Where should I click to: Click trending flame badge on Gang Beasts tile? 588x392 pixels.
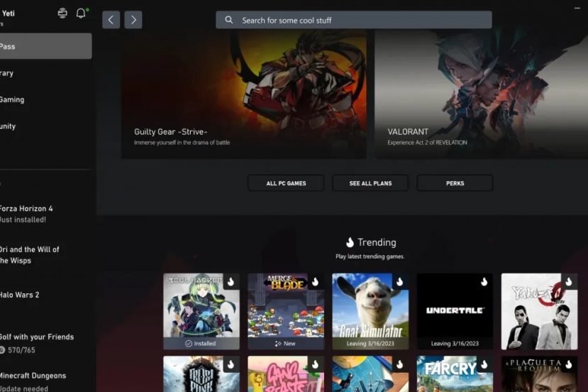316,364
